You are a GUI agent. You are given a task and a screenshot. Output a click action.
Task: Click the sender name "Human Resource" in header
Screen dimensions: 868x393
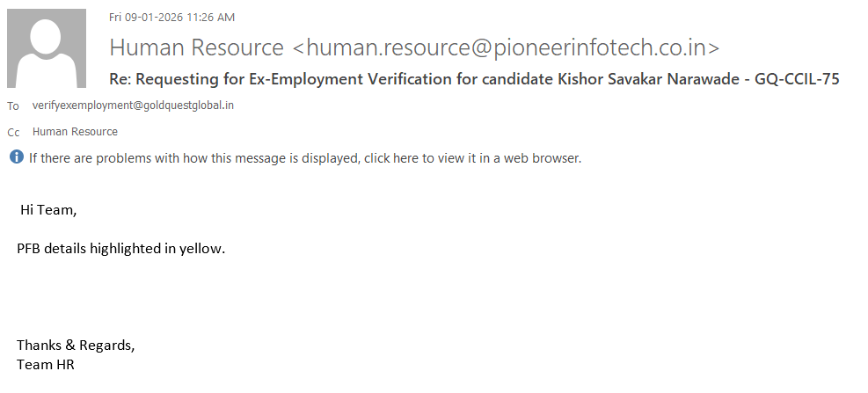tap(196, 47)
